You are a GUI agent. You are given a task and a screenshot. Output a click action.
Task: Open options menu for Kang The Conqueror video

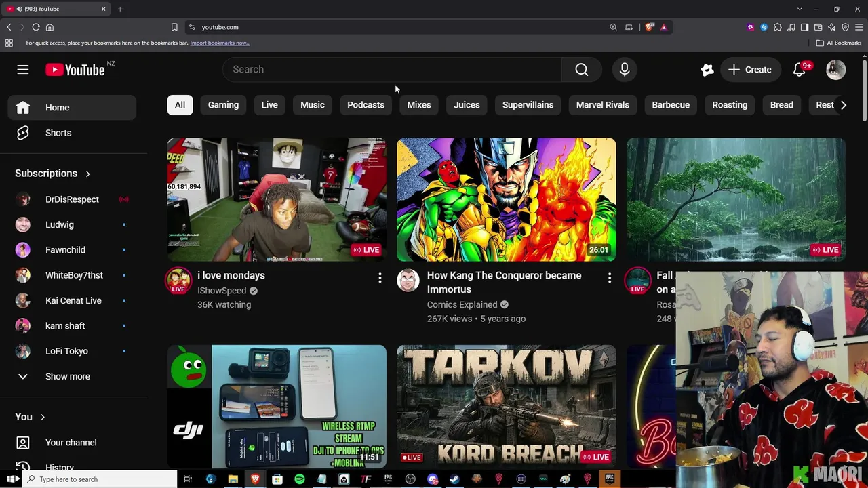(610, 278)
